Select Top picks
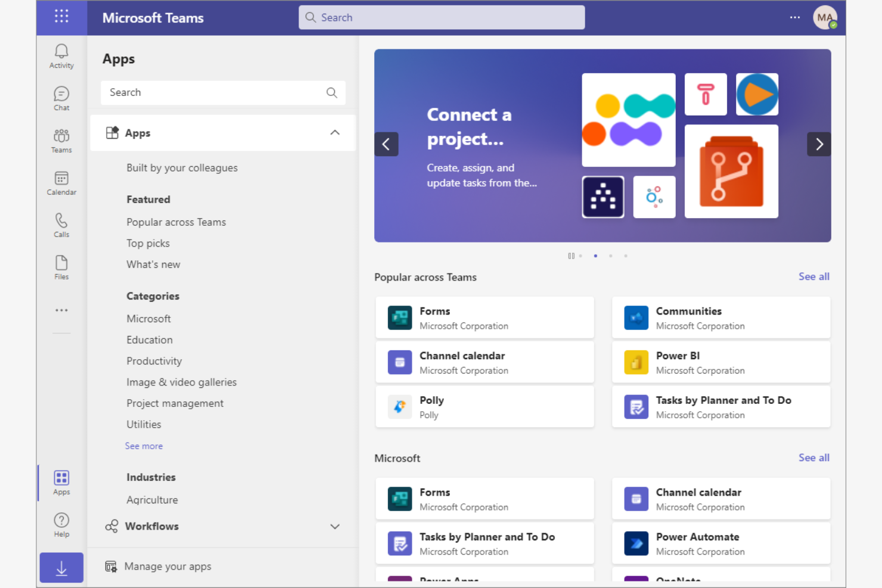Screen dimensions: 882x588 148,243
